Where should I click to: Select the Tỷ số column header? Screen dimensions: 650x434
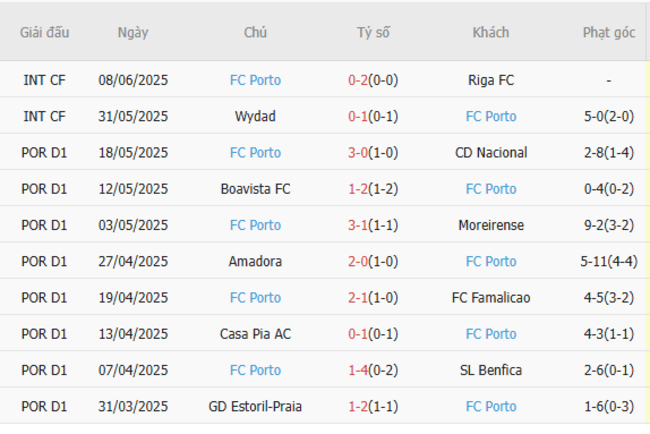click(x=373, y=32)
